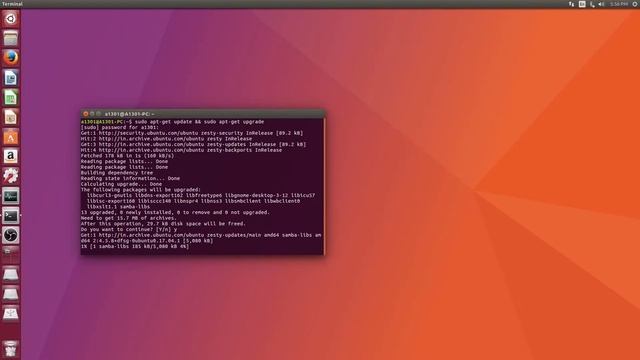640x360 pixels.
Task: Click 'The following packages will be upgraded' line
Action: coord(141,190)
